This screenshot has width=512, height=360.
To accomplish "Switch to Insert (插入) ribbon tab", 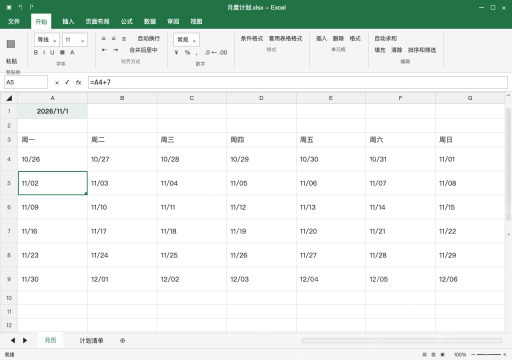I will (68, 21).
